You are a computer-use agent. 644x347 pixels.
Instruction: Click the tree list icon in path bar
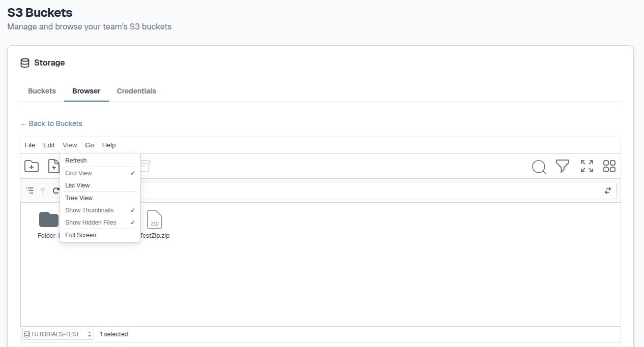coord(30,191)
